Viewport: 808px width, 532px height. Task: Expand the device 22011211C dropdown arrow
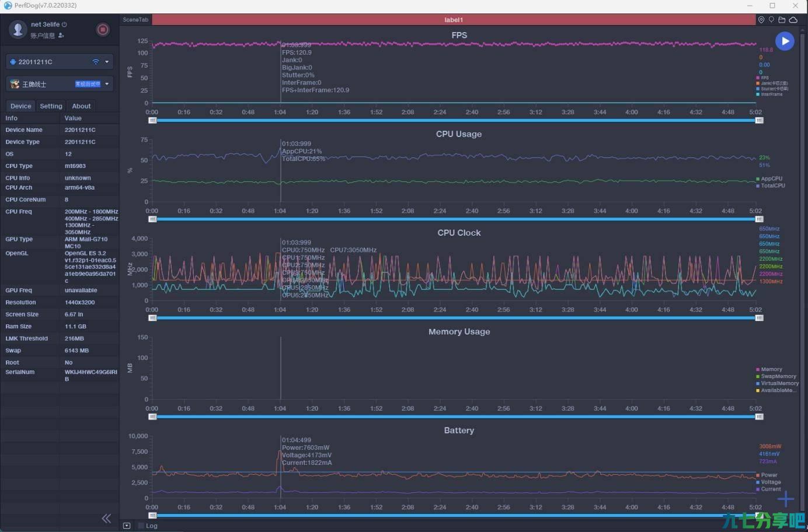107,62
